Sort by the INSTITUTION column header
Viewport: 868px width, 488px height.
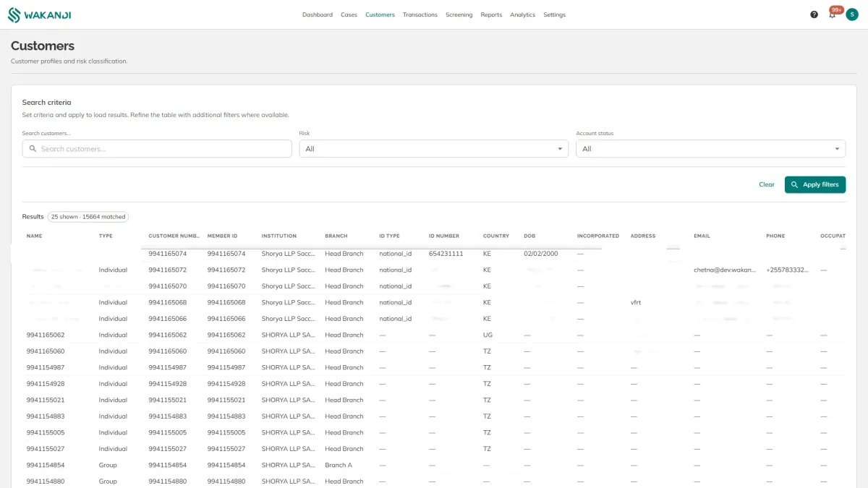(279, 236)
